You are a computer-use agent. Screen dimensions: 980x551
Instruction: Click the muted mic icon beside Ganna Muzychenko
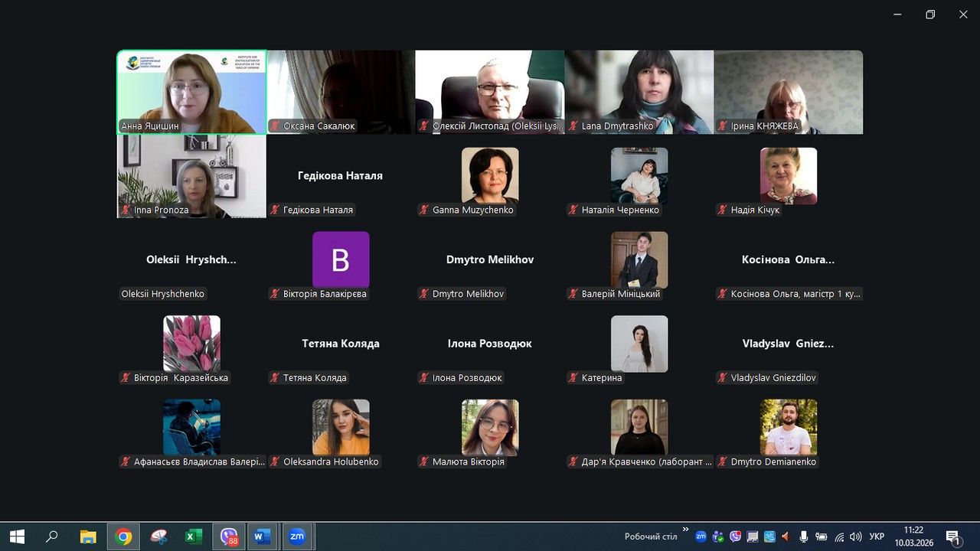pyautogui.click(x=424, y=210)
